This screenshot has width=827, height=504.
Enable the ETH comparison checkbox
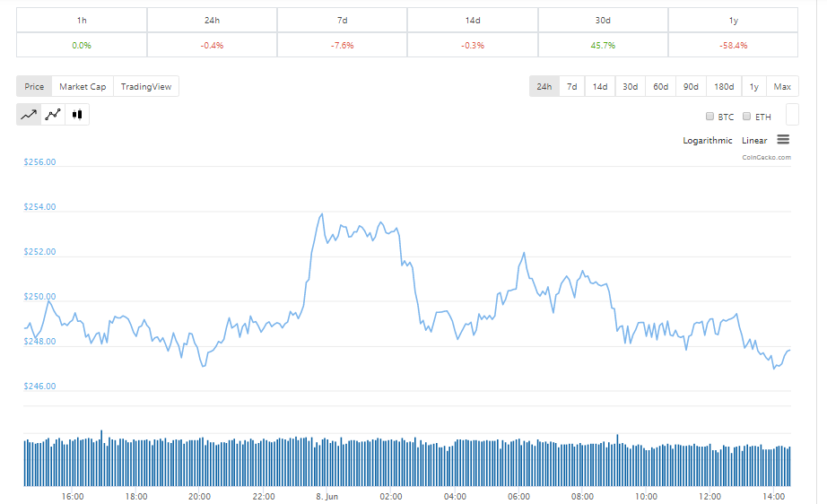pos(747,117)
